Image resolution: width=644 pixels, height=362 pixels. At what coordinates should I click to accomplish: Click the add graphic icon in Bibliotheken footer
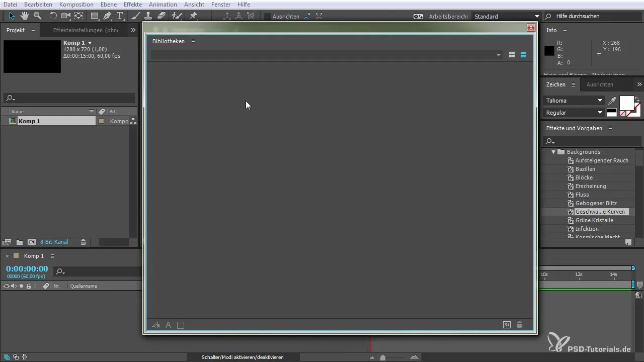156,325
